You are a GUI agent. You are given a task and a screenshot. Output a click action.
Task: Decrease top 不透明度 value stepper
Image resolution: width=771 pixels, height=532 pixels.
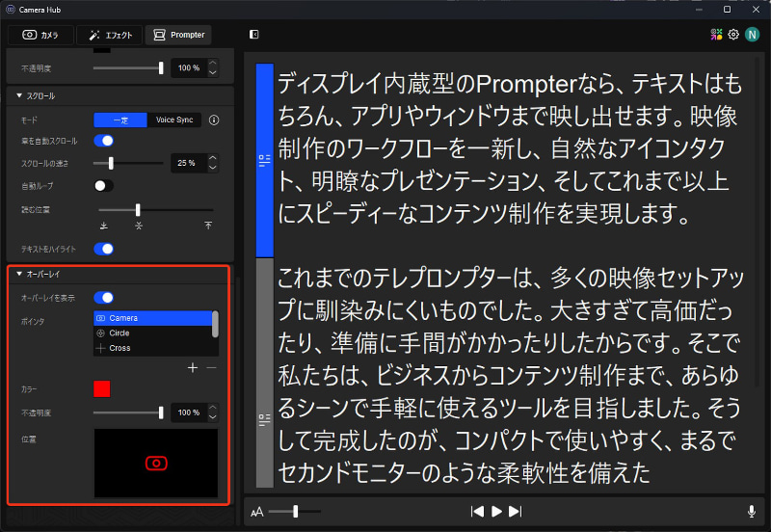[x=212, y=73]
